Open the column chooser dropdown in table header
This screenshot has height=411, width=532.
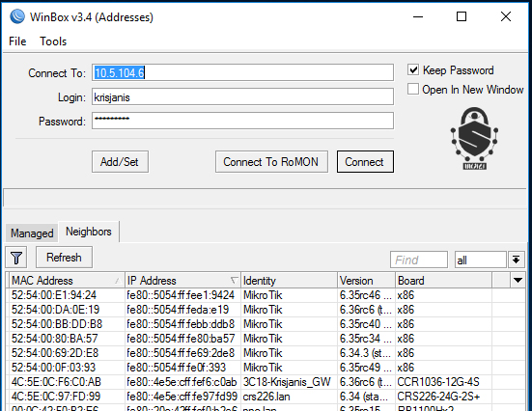518,281
